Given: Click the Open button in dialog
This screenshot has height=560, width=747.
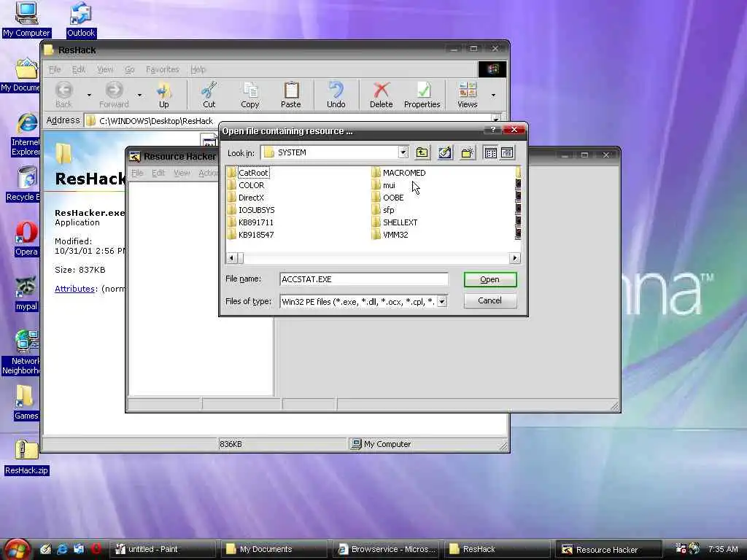Looking at the screenshot, I should (x=489, y=279).
